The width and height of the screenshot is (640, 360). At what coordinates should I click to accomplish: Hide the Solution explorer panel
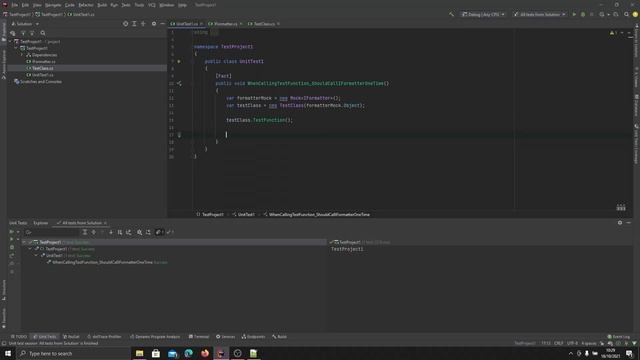click(162, 24)
